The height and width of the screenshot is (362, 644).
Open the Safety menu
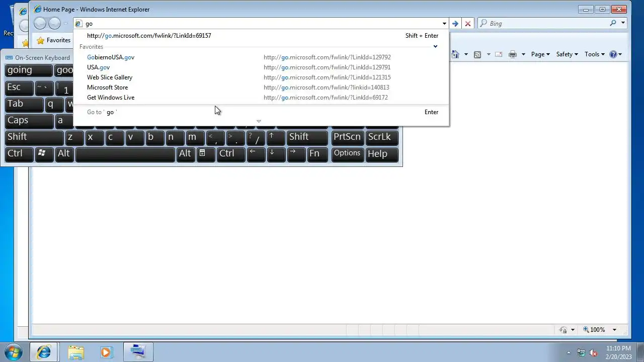pyautogui.click(x=567, y=54)
